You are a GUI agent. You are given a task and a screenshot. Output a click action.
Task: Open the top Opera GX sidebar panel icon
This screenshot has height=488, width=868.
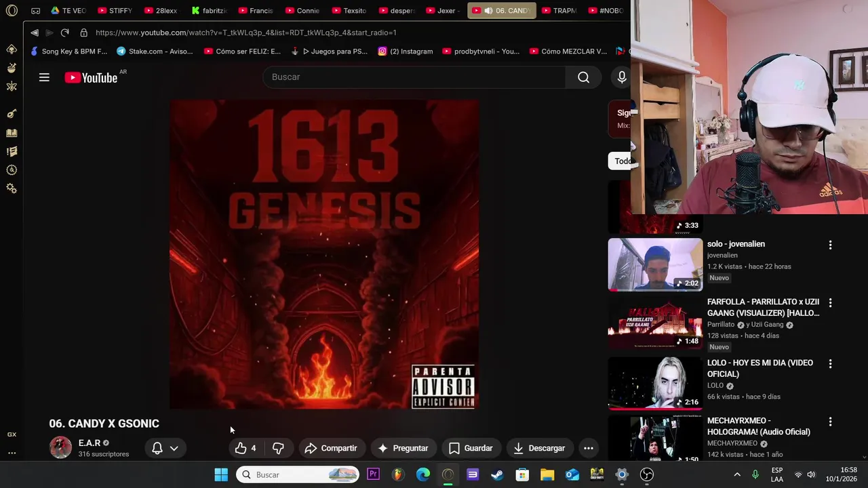point(12,49)
